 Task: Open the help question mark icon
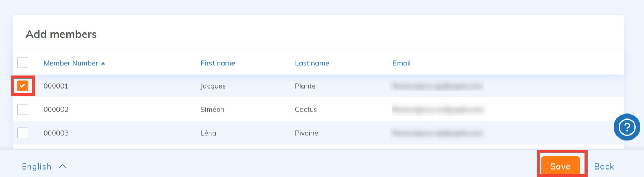[626, 127]
